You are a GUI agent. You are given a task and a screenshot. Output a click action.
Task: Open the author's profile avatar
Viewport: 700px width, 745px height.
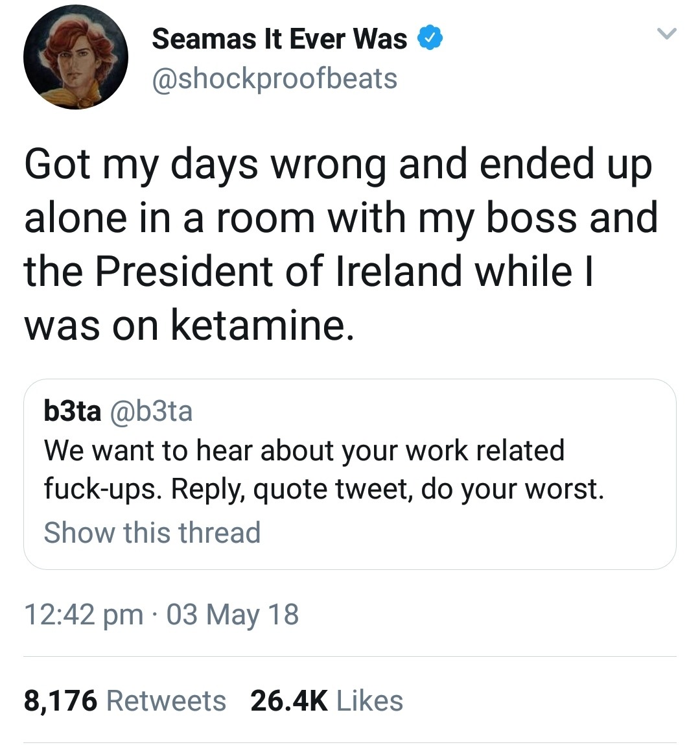pyautogui.click(x=75, y=57)
